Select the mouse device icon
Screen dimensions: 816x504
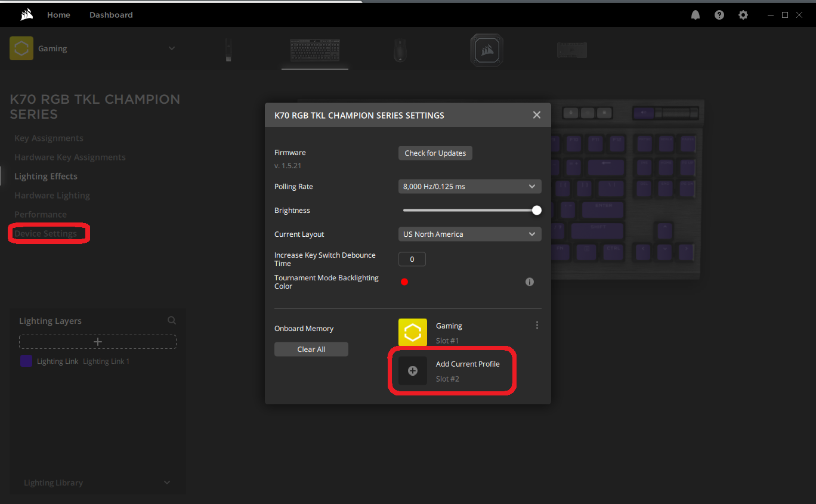tap(400, 50)
